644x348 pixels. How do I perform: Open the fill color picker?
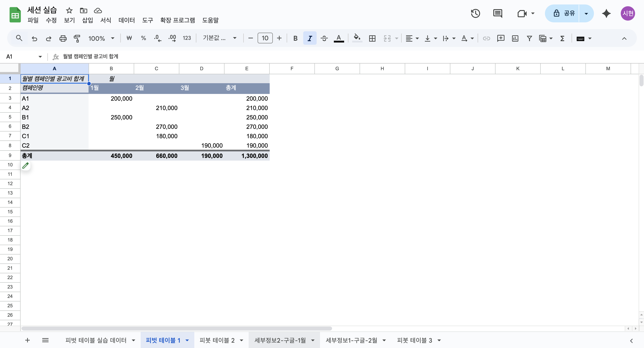357,38
